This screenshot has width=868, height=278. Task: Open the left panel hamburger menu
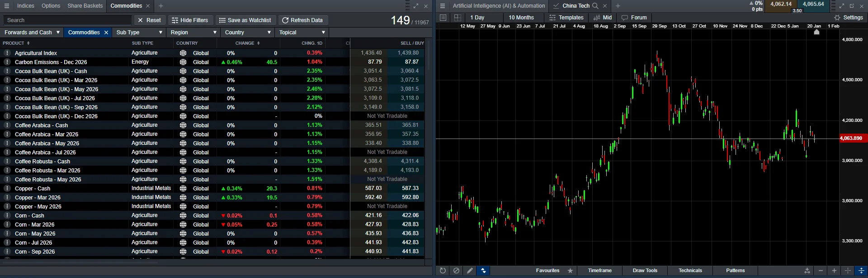point(7,6)
